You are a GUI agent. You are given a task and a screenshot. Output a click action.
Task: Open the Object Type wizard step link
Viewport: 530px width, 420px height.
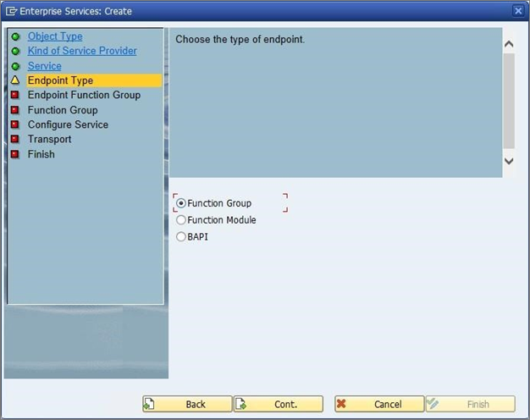[x=55, y=36]
